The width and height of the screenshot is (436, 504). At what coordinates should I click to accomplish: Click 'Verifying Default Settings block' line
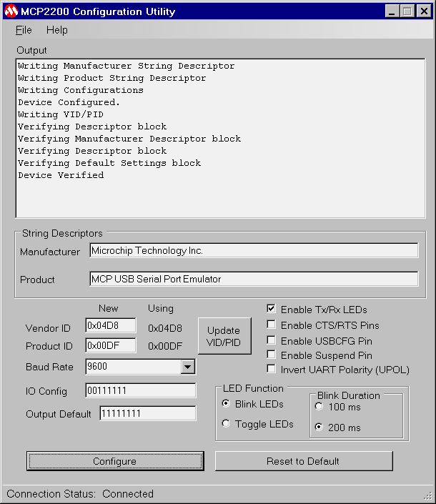(x=109, y=163)
